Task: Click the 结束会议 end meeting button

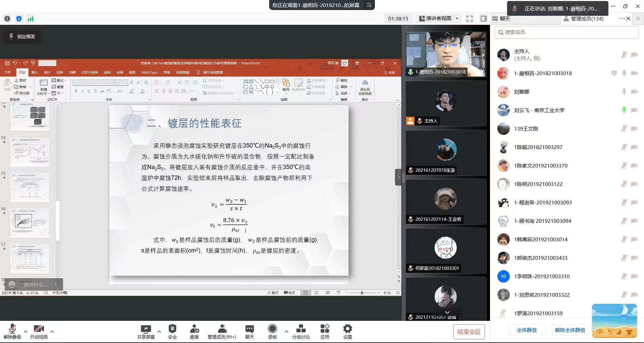Action: coord(469,332)
